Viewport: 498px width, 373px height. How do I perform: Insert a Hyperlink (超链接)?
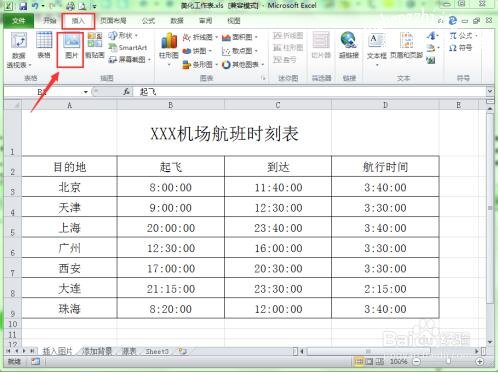349,45
